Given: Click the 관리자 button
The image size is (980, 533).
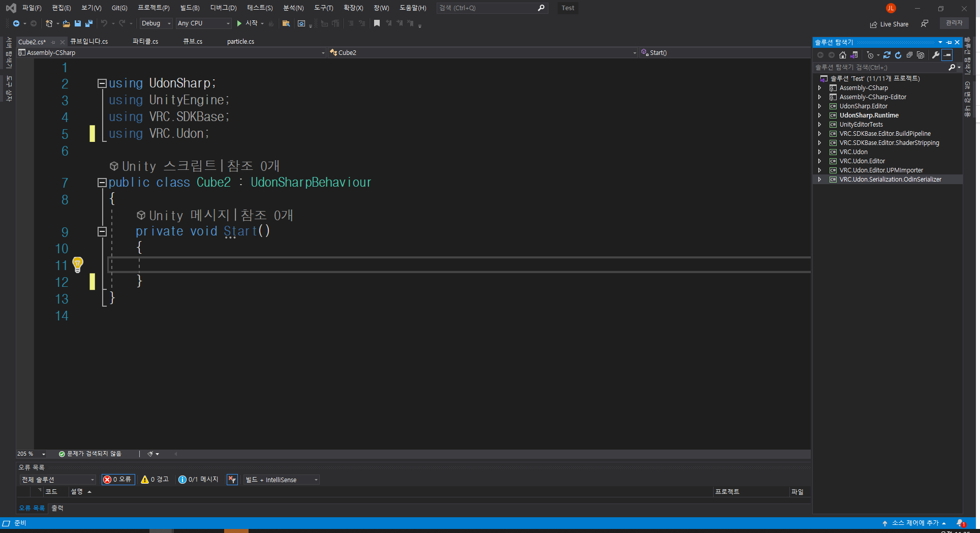Looking at the screenshot, I should (x=954, y=23).
